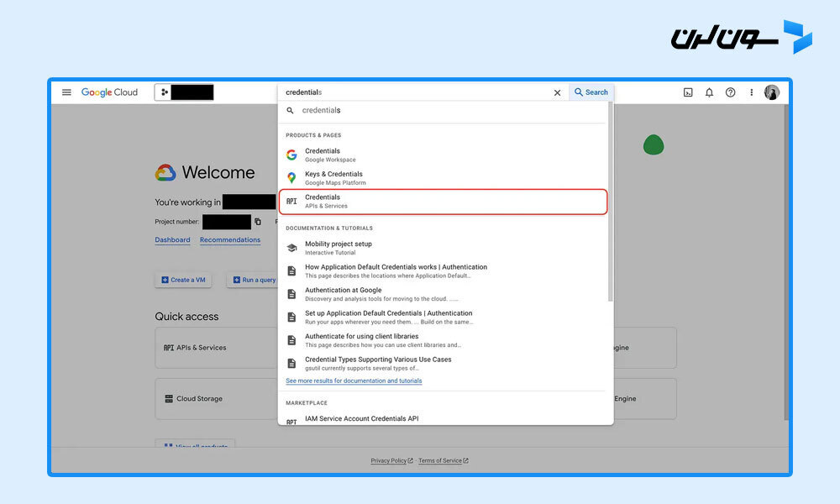Click See more results for documentation link

[354, 381]
